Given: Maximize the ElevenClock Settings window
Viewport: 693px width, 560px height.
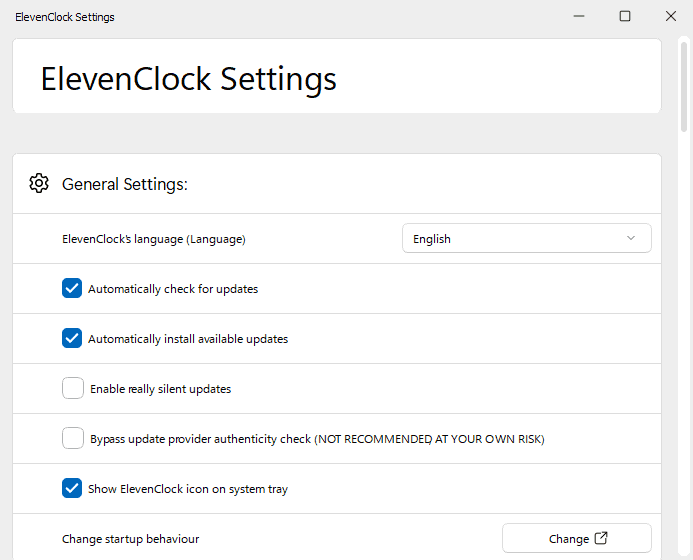Looking at the screenshot, I should 624,16.
